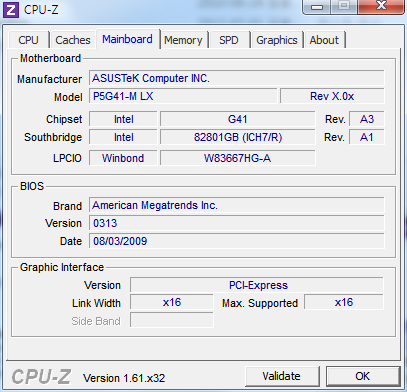Image resolution: width=407 pixels, height=392 pixels.
Task: Click the LPCIO W83667HG-A field
Action: click(237, 158)
